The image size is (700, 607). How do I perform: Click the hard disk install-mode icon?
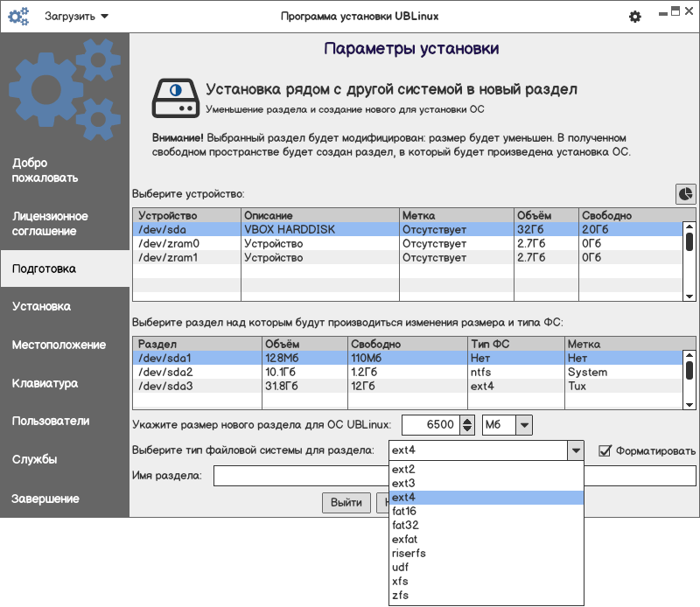click(x=176, y=98)
